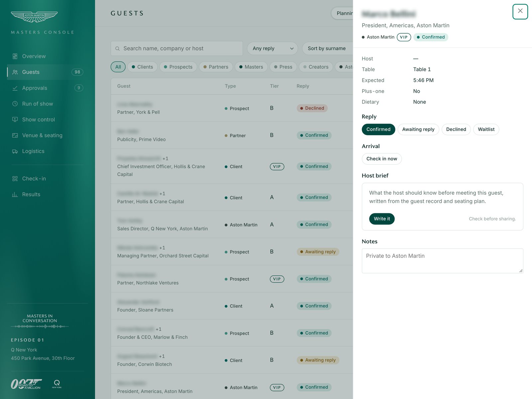This screenshot has height=399, width=532.
Task: Click the Private to Aston Martin notes box
Action: (442, 261)
